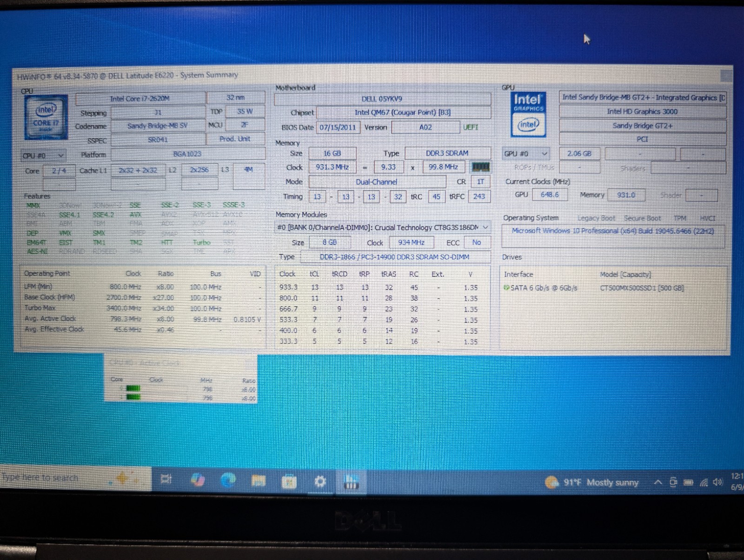Click the second core's green usage bar
Screen dimensions: 744x560
point(133,397)
